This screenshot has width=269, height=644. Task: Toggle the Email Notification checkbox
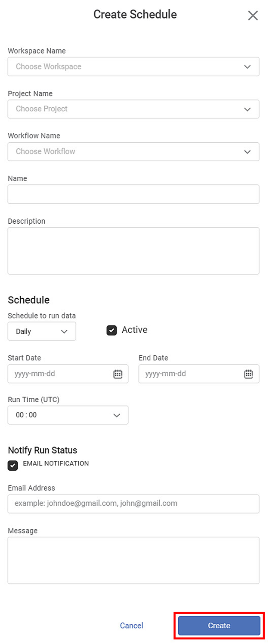[13, 466]
